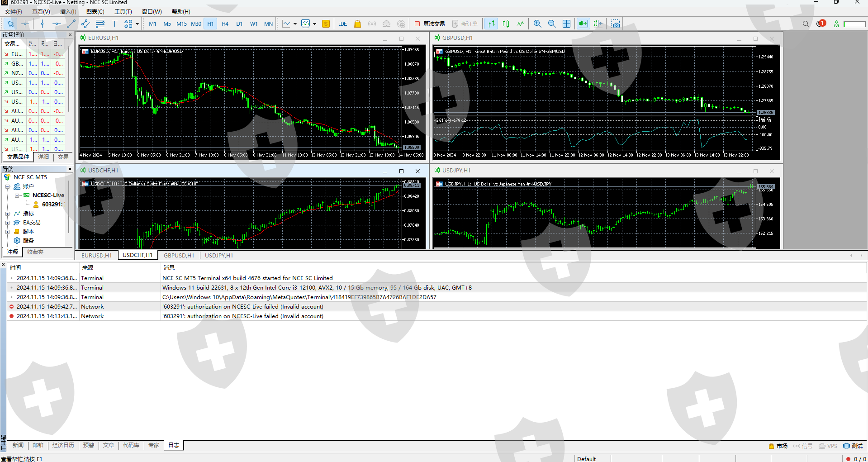Take a chart screenshot with camera icon

[616, 24]
